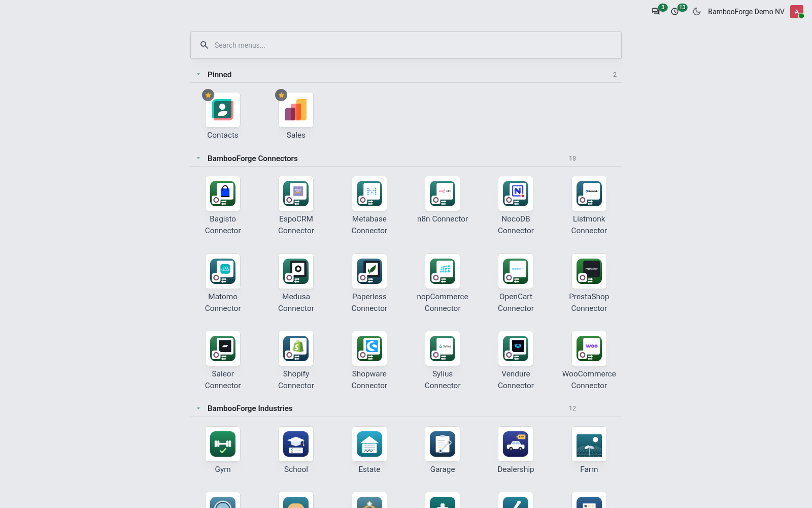
Task: Open the user avatar menu
Action: [x=797, y=12]
